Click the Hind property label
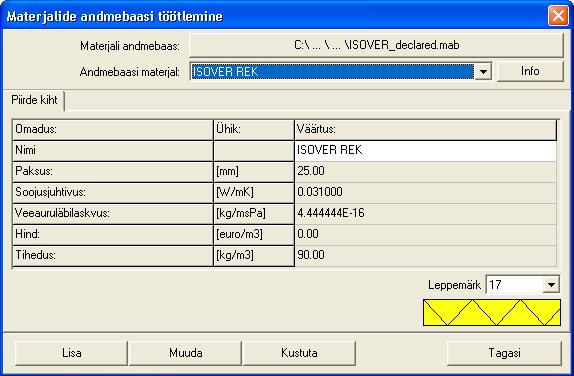The image size is (574, 376). pyautogui.click(x=113, y=234)
